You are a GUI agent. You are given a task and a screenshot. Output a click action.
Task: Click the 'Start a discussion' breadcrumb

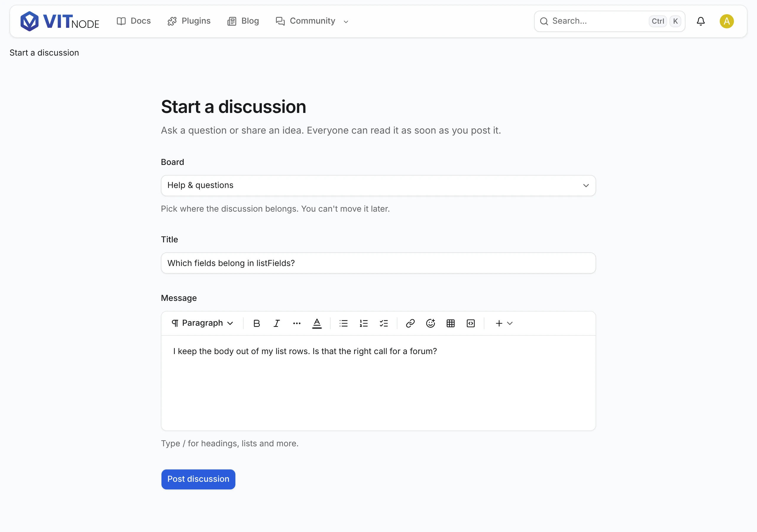point(44,53)
